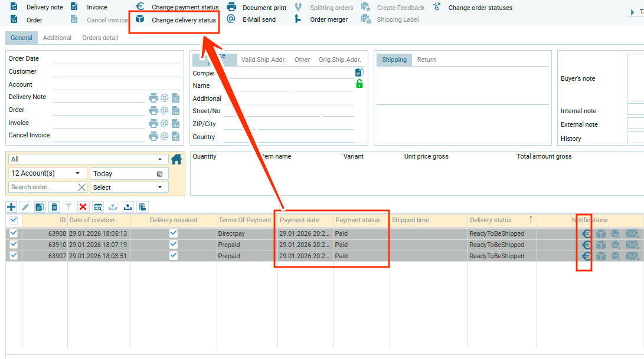Uncheck the select-all checkbox in table header

click(x=14, y=220)
